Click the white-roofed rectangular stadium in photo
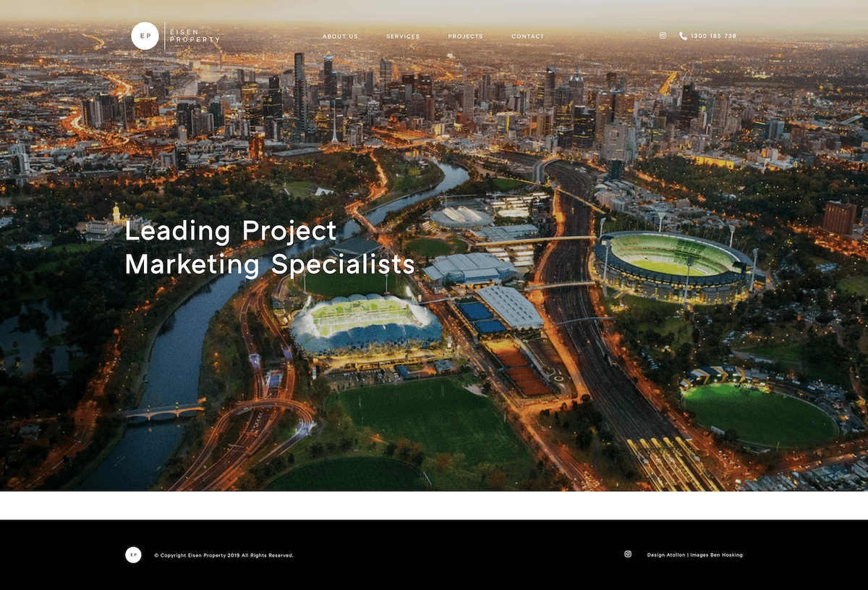 [x=366, y=324]
